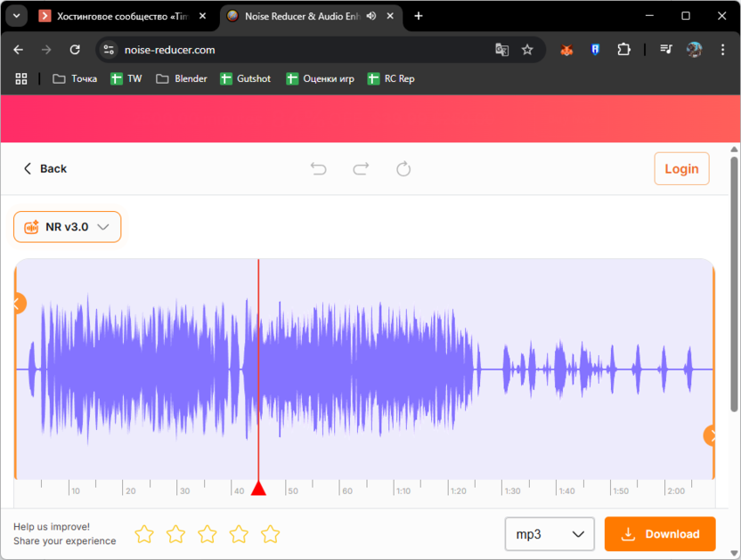Open the Blender bookmarks folder
Image resolution: width=741 pixels, height=560 pixels.
coord(182,78)
